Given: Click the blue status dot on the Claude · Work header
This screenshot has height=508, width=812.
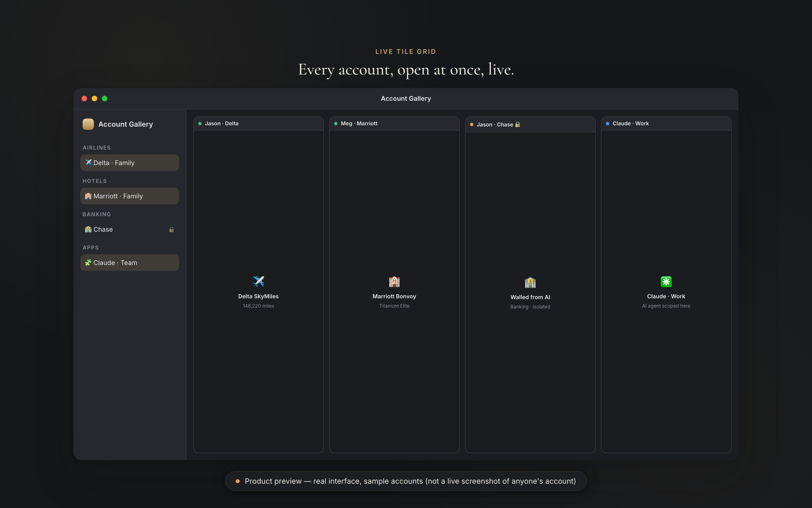Looking at the screenshot, I should (608, 124).
